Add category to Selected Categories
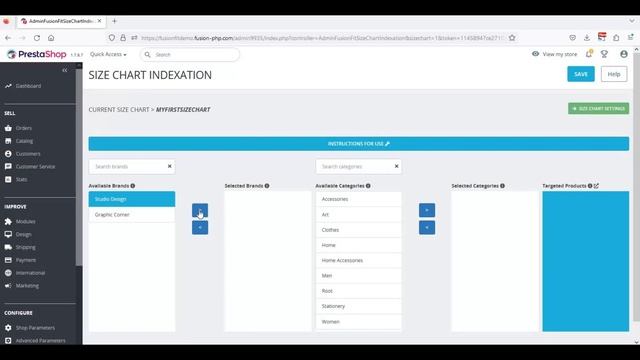The image size is (640, 360). point(427,210)
